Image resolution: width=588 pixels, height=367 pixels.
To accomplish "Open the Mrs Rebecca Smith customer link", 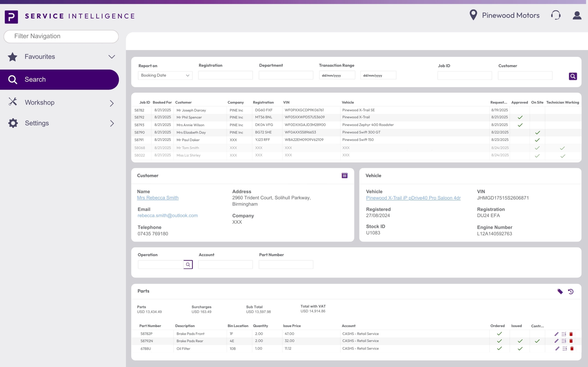I will [x=158, y=197].
